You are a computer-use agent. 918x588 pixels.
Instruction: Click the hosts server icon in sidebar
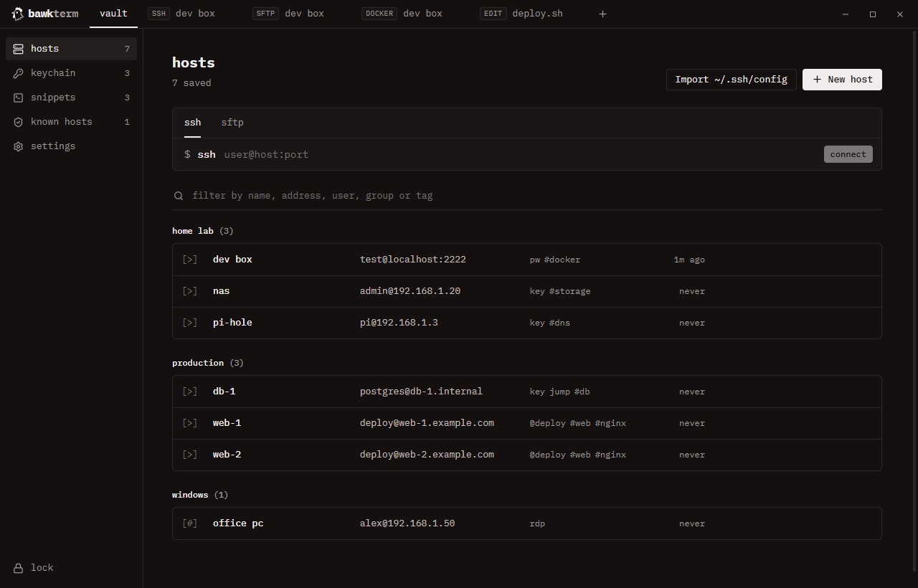18,49
